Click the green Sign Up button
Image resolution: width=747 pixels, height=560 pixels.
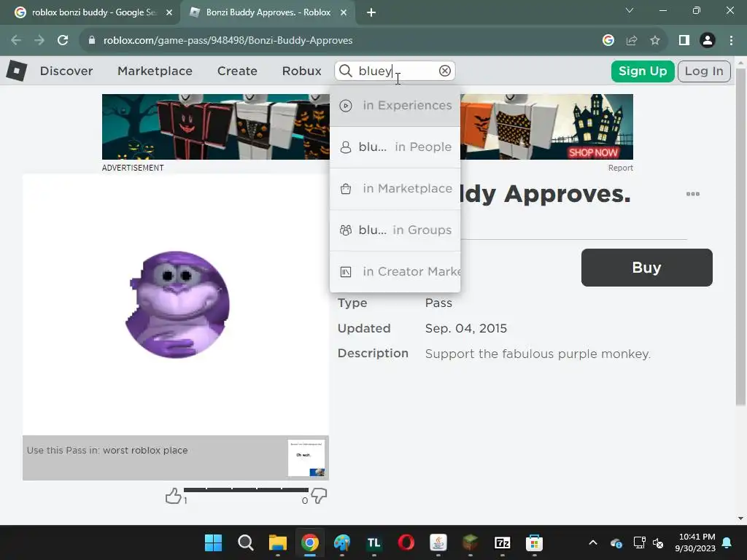643,71
